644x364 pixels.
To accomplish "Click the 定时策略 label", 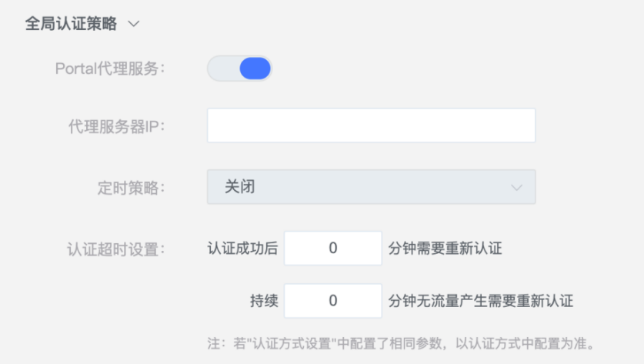I will point(131,188).
